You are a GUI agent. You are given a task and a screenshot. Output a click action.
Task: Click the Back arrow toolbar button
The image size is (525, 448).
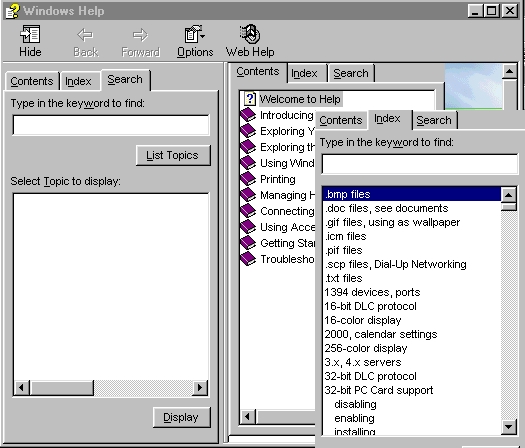coord(85,41)
